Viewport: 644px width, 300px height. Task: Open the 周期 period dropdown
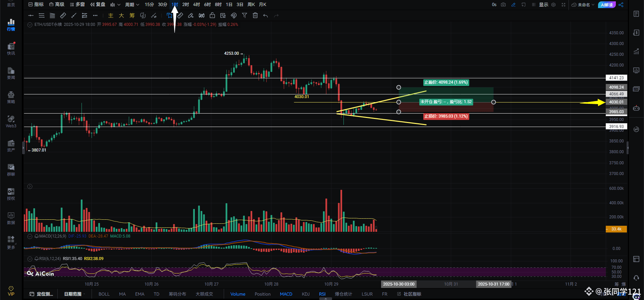click(x=132, y=5)
